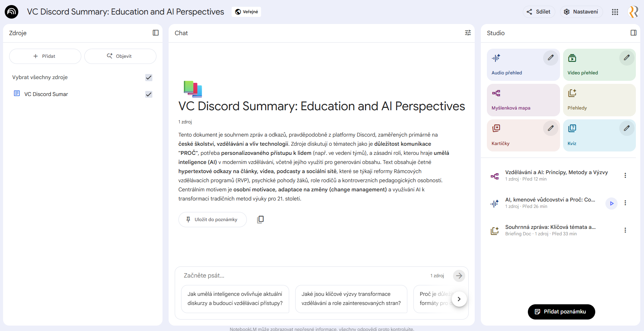The image size is (644, 331).
Task: Open more options for Vzdělávání a AI note
Action: tap(625, 175)
